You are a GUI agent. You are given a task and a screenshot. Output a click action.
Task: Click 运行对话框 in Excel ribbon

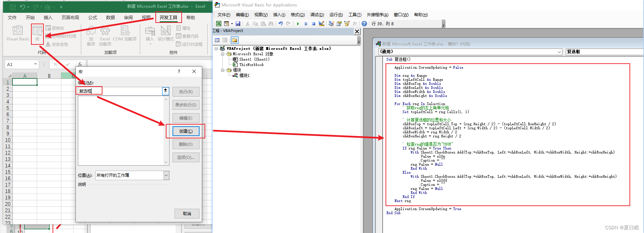pyautogui.click(x=189, y=44)
